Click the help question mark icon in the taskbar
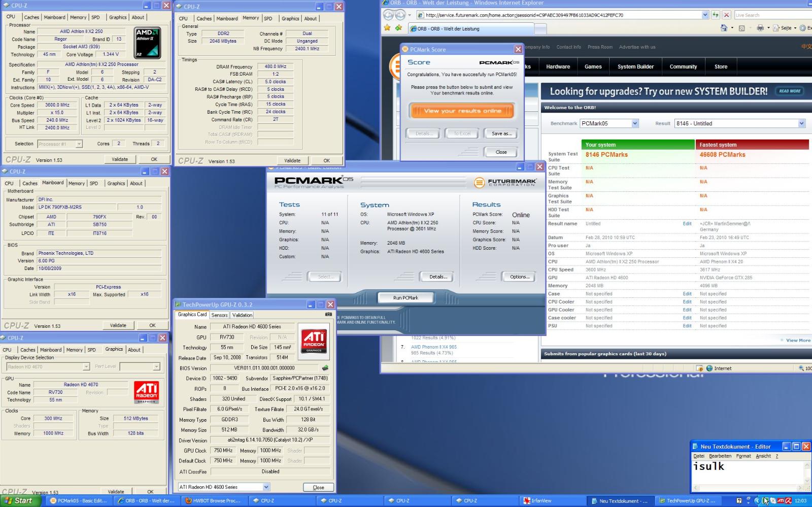This screenshot has height=507, width=812. (739, 501)
